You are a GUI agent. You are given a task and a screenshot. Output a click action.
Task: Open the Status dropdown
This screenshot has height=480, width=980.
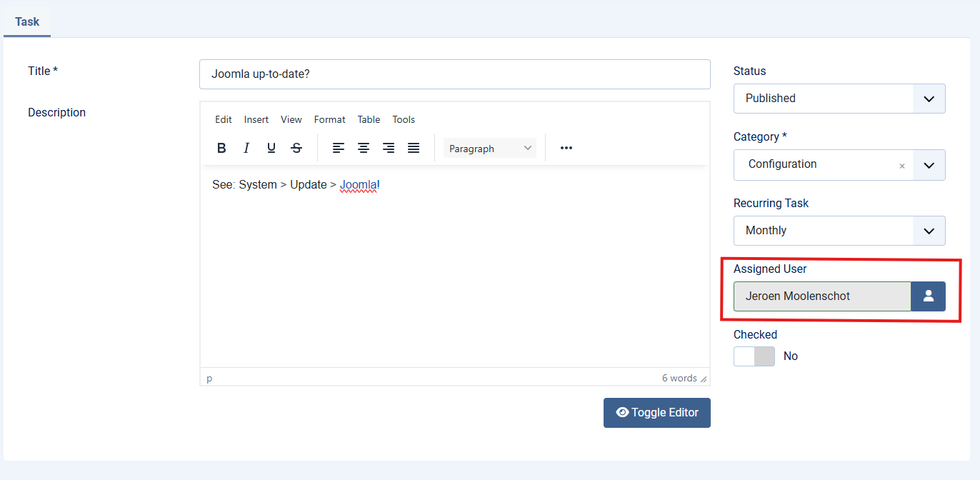(839, 99)
